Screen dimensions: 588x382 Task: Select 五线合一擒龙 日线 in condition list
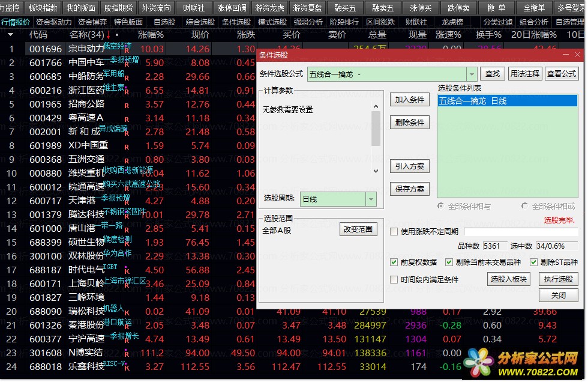tap(508, 101)
